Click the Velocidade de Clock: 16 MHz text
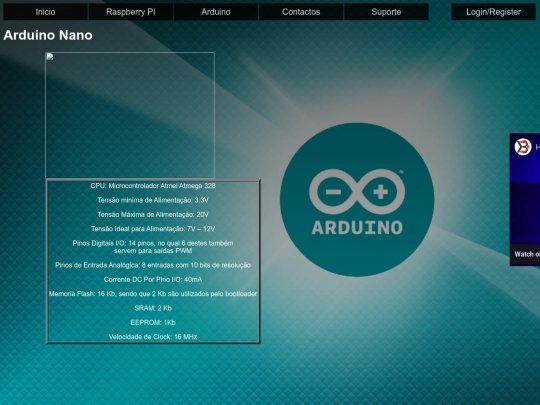Image resolution: width=540 pixels, height=405 pixels. [x=153, y=337]
